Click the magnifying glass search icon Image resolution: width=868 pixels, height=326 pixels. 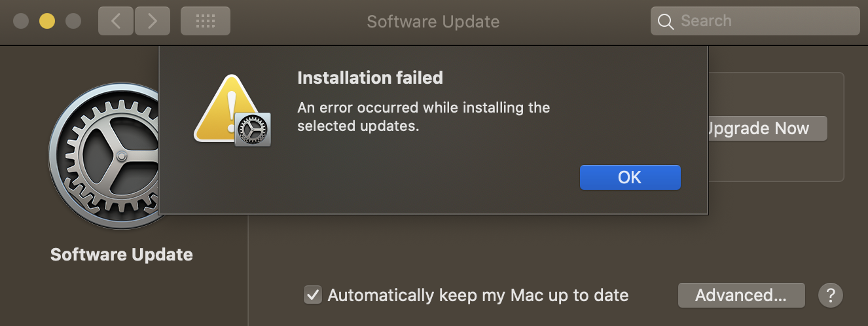coord(666,22)
